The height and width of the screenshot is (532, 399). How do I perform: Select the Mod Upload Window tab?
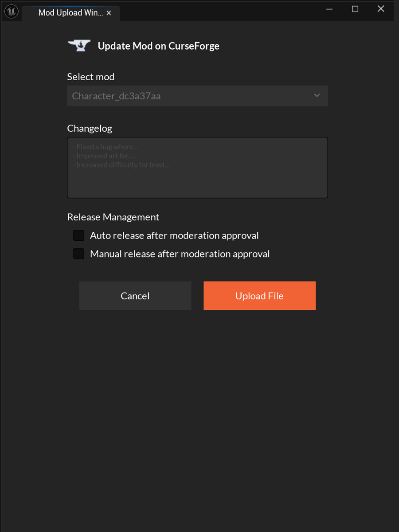(70, 13)
